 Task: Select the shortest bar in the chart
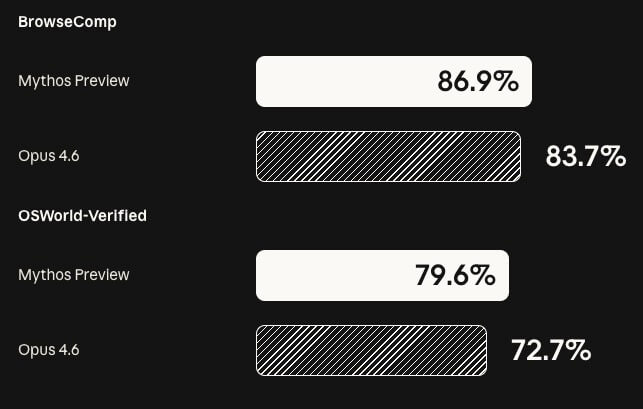coord(371,350)
